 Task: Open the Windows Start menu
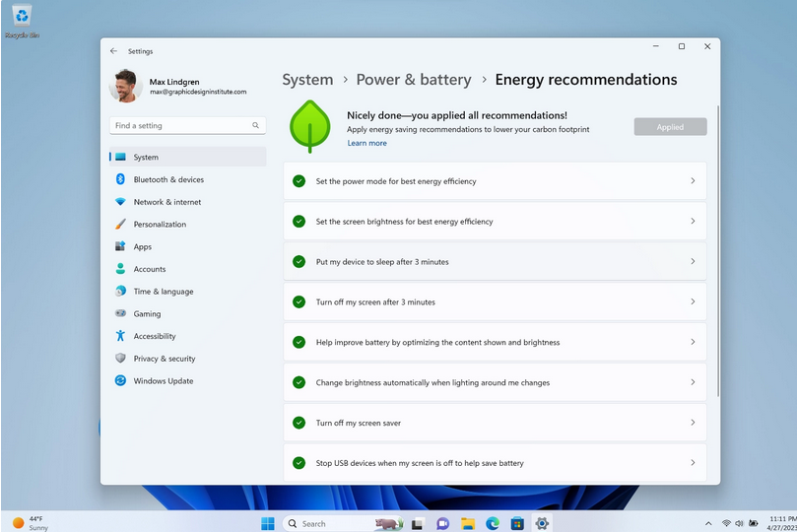267,523
